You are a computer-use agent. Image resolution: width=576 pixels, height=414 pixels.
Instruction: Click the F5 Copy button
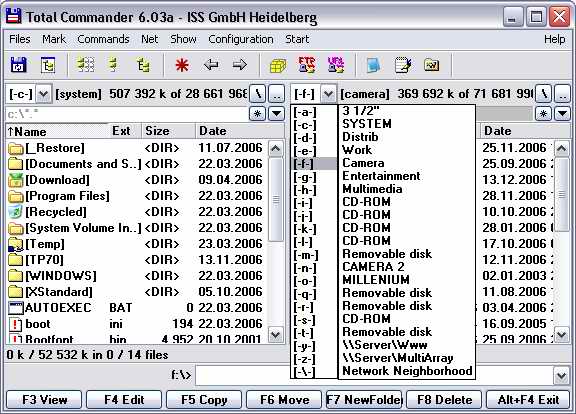[204, 400]
